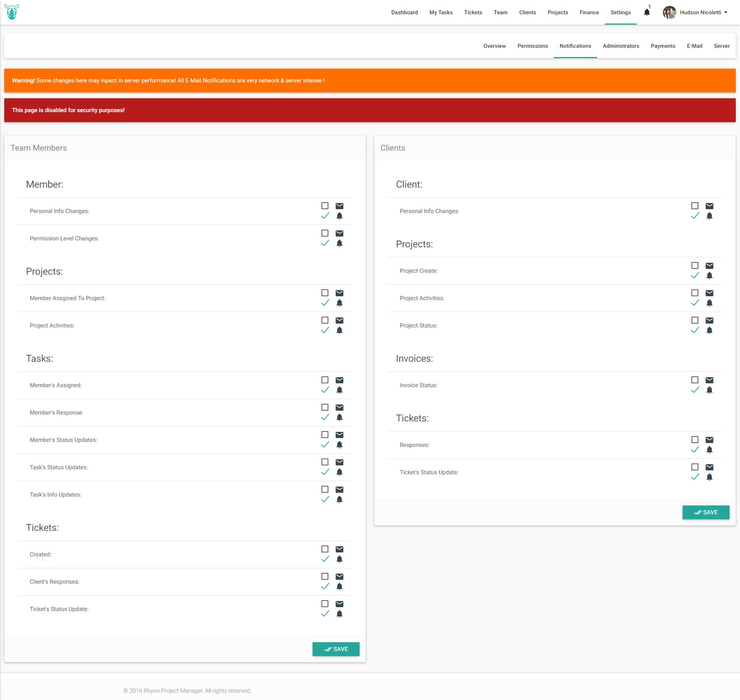Click envelope icon for Member Personal Info Changes
Screen dimensions: 740x700
click(339, 206)
